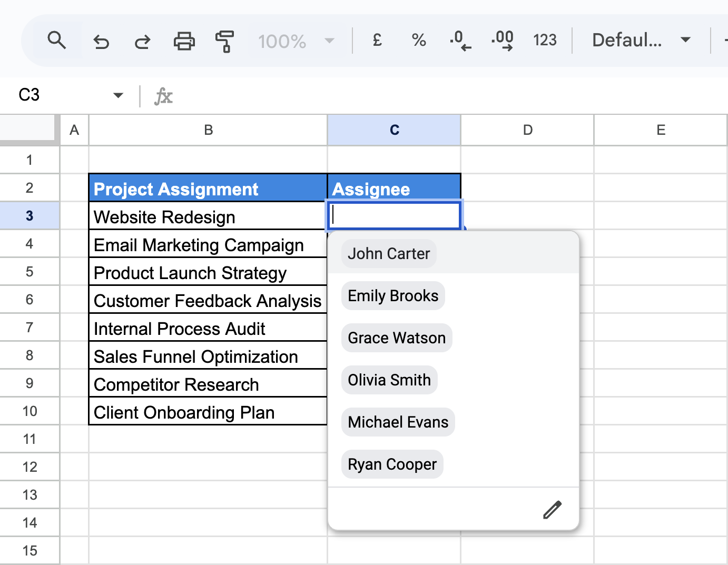
Task: Select the Email Marketing Campaign cell
Action: (208, 244)
